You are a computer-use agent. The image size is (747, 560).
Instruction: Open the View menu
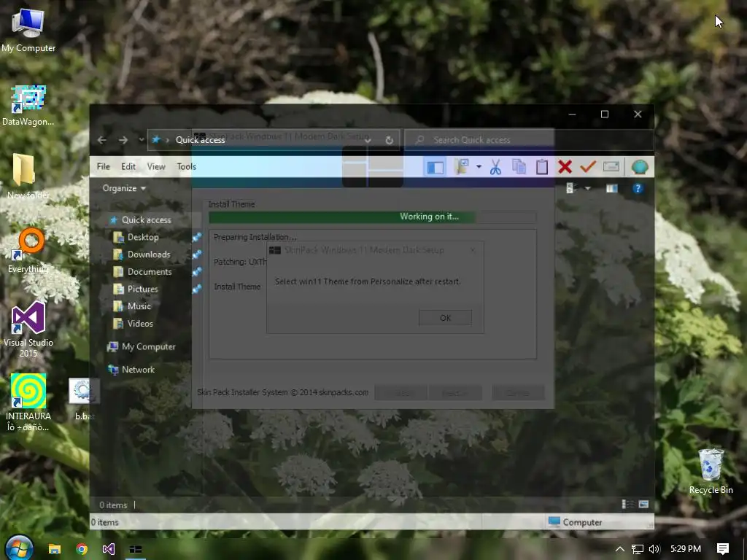(156, 167)
